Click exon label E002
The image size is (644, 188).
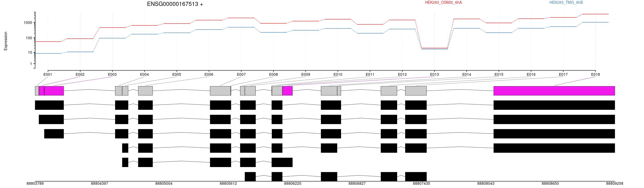(80, 74)
